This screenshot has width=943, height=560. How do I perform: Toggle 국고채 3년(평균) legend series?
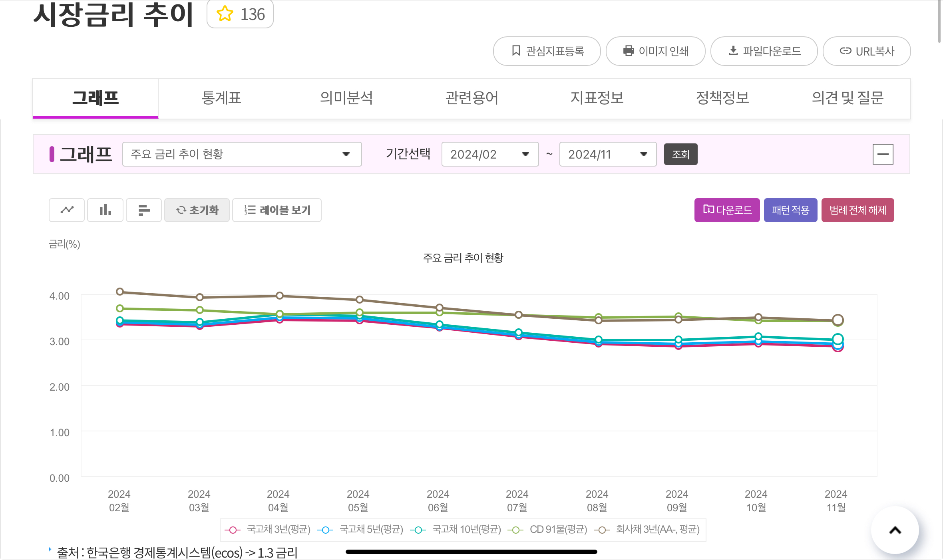click(268, 530)
